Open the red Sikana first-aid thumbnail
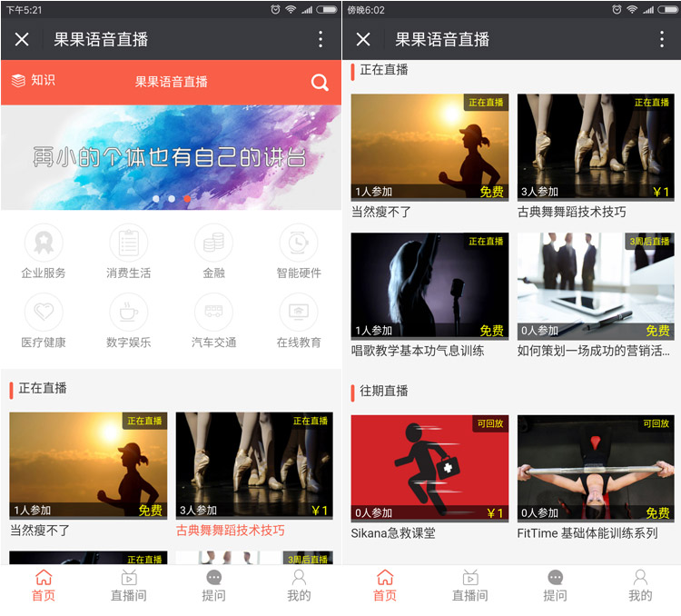 tap(429, 468)
